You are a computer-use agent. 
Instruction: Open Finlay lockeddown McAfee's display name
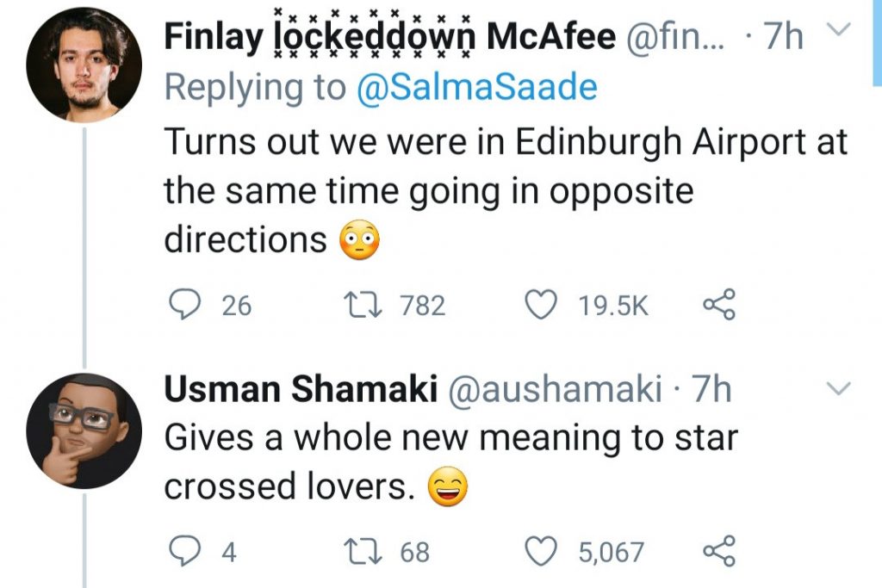click(x=389, y=36)
